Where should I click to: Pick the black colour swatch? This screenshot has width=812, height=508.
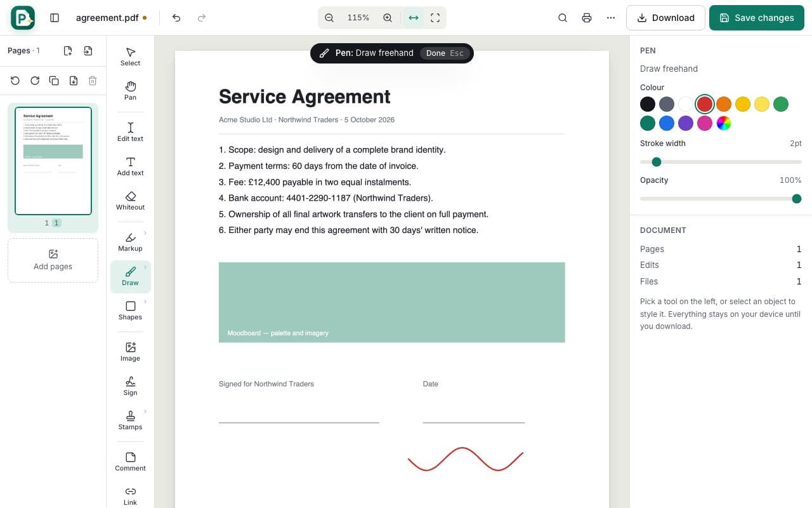(648, 104)
